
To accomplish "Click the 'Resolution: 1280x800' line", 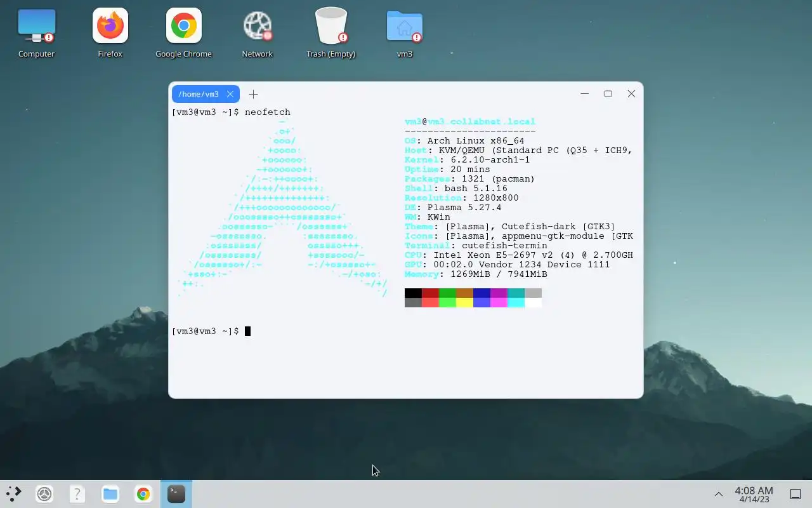I will click(x=461, y=198).
